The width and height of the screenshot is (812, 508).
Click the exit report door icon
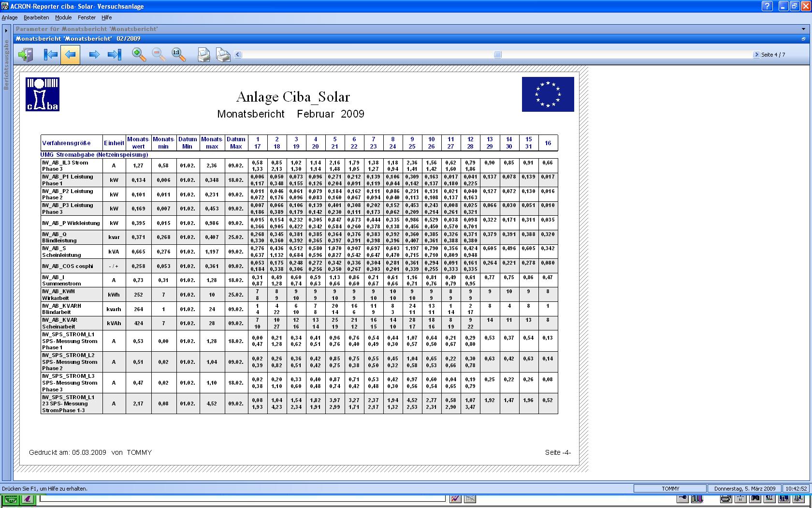[x=26, y=55]
